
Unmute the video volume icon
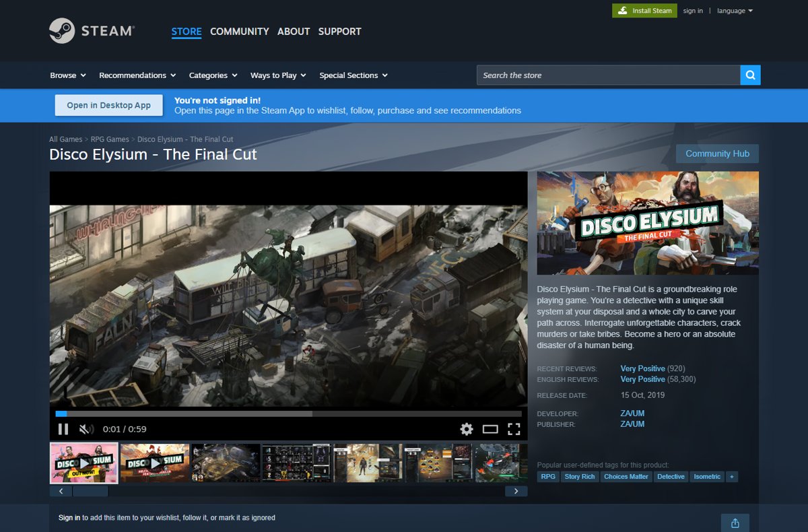86,429
